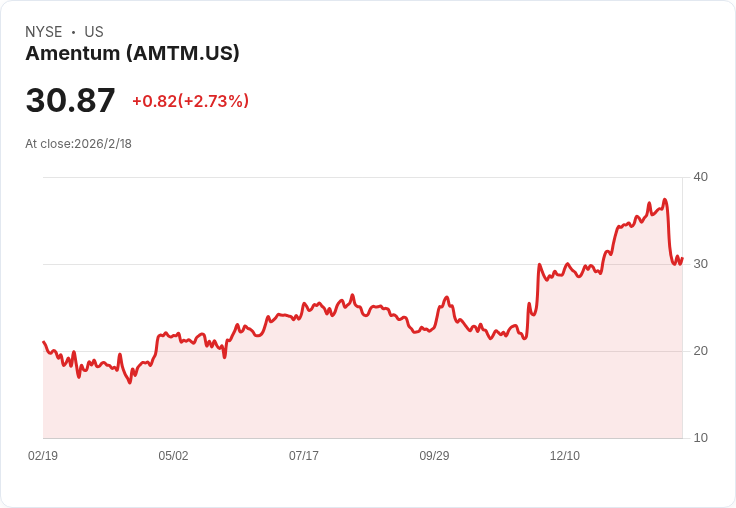Click the 40 price axis label
736x508 pixels.
coord(700,177)
